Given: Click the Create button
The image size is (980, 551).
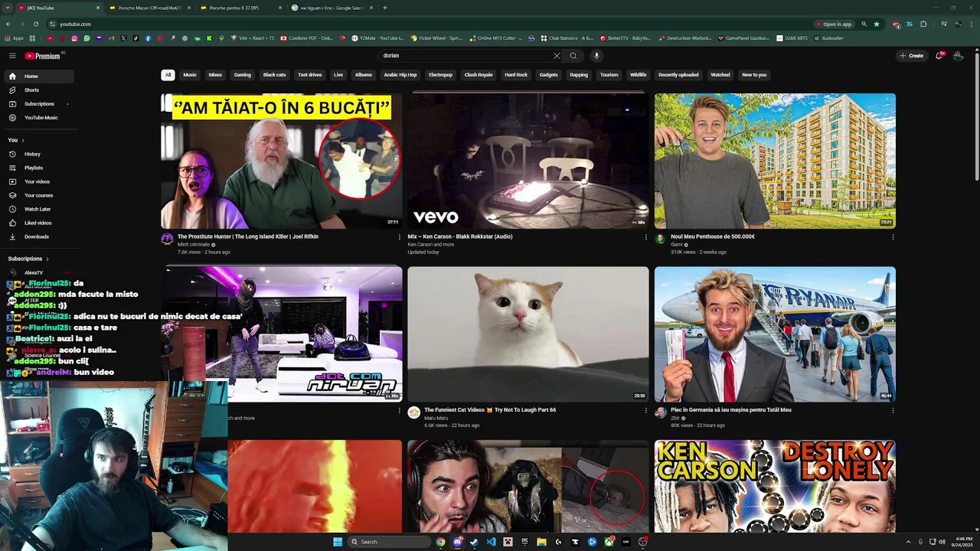Looking at the screenshot, I should pyautogui.click(x=911, y=56).
